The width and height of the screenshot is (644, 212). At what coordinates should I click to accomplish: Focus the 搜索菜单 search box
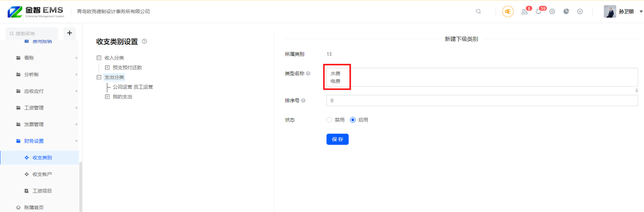tap(32, 33)
